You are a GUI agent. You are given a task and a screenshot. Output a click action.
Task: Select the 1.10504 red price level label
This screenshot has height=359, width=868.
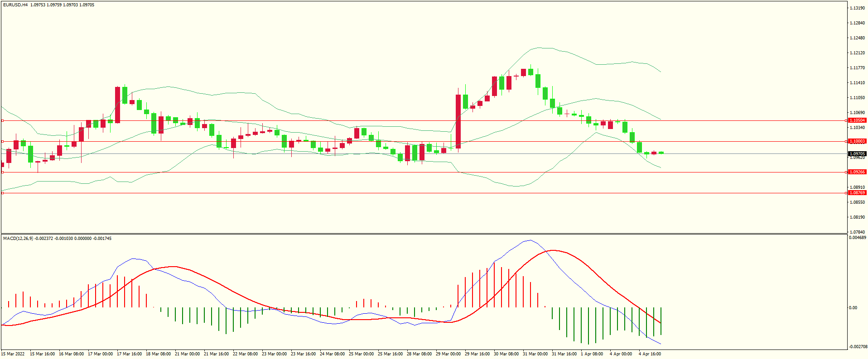[857, 120]
